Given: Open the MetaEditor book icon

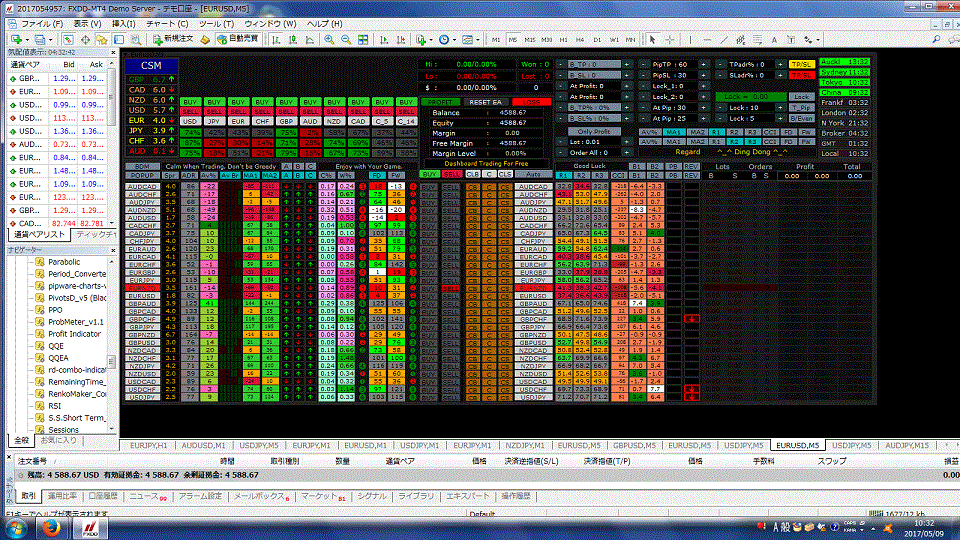Looking at the screenshot, I should tap(205, 40).
